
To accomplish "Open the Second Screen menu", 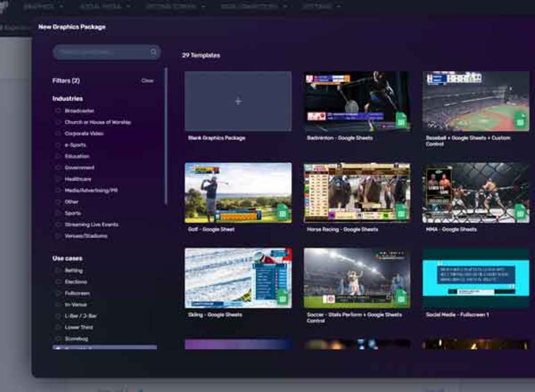I will click(x=171, y=6).
